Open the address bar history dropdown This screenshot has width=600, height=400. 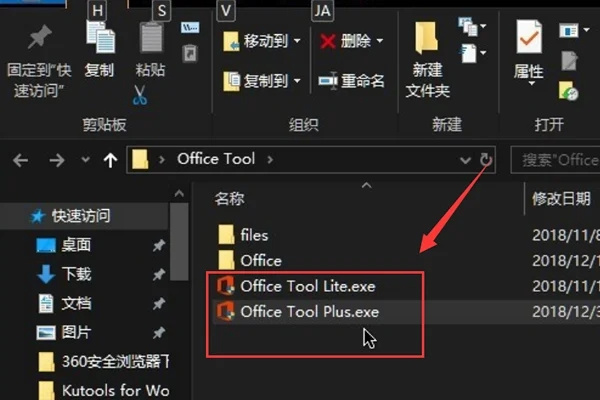click(465, 160)
